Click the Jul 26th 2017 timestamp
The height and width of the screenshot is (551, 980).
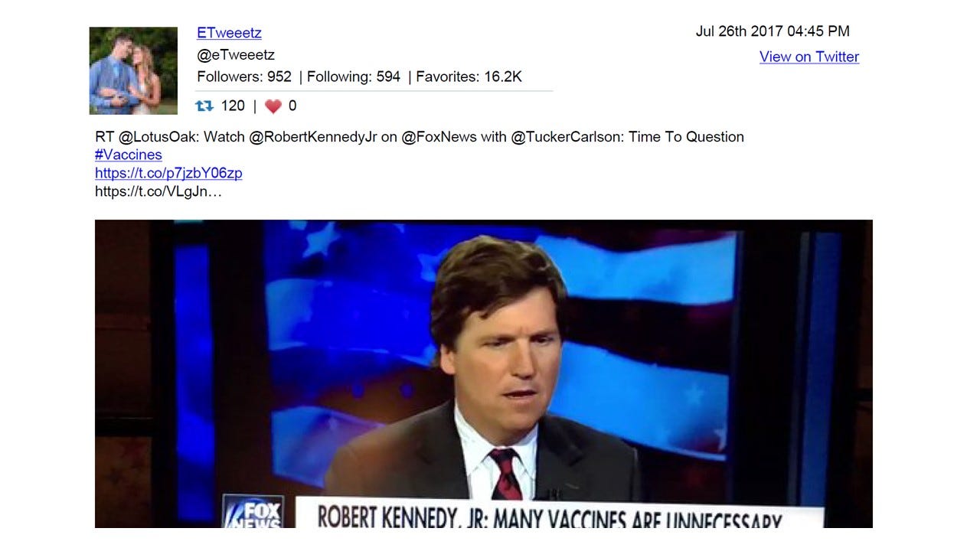click(773, 31)
